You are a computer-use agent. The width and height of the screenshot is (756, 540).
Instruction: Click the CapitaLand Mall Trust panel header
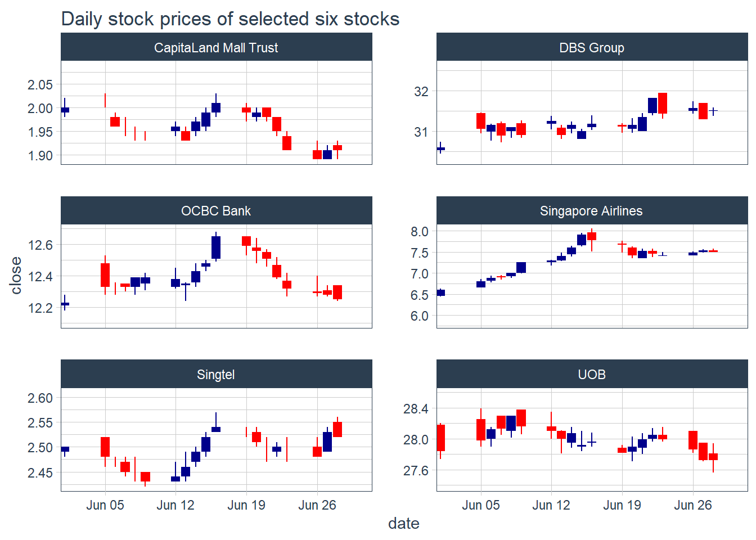click(216, 47)
